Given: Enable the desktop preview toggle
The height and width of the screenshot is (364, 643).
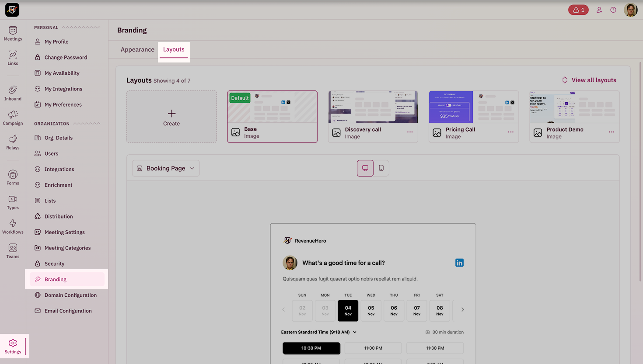Looking at the screenshot, I should (365, 168).
